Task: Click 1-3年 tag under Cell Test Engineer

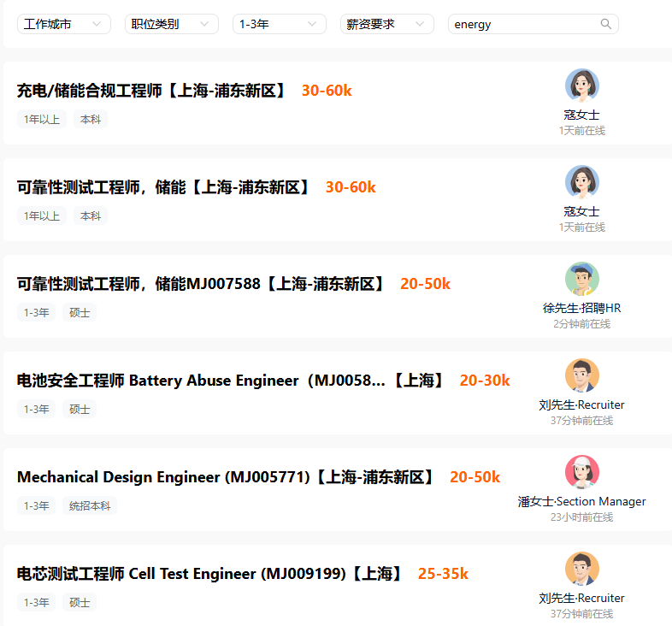Action: coord(37,602)
